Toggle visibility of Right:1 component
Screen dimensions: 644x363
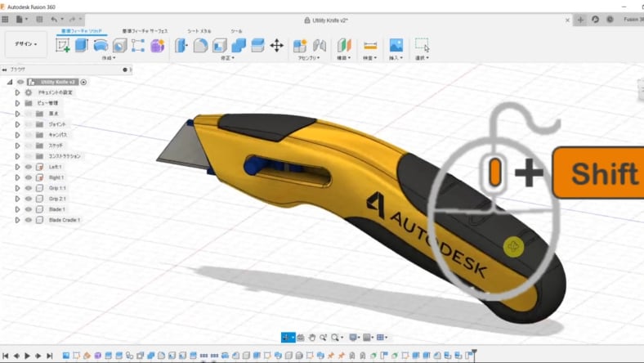coord(29,177)
